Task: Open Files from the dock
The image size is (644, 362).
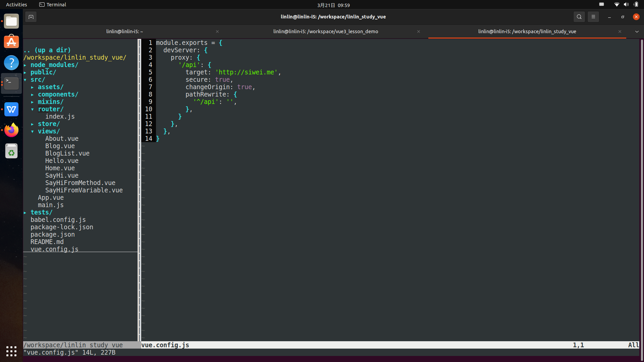Action: coord(11,21)
